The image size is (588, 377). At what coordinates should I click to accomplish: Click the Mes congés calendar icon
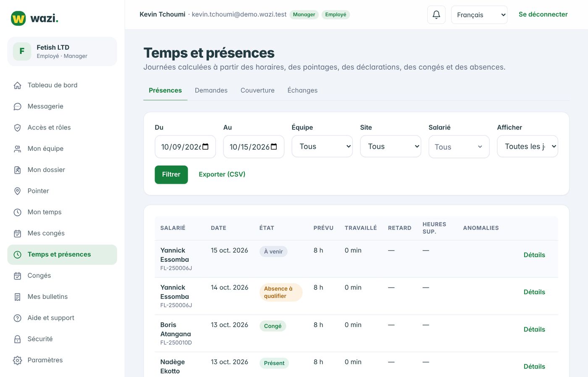[17, 233]
